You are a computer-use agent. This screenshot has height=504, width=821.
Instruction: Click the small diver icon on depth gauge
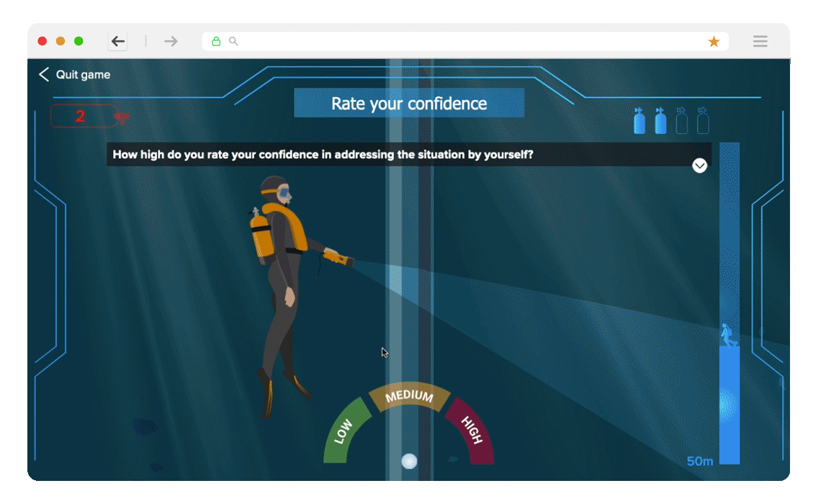[727, 335]
